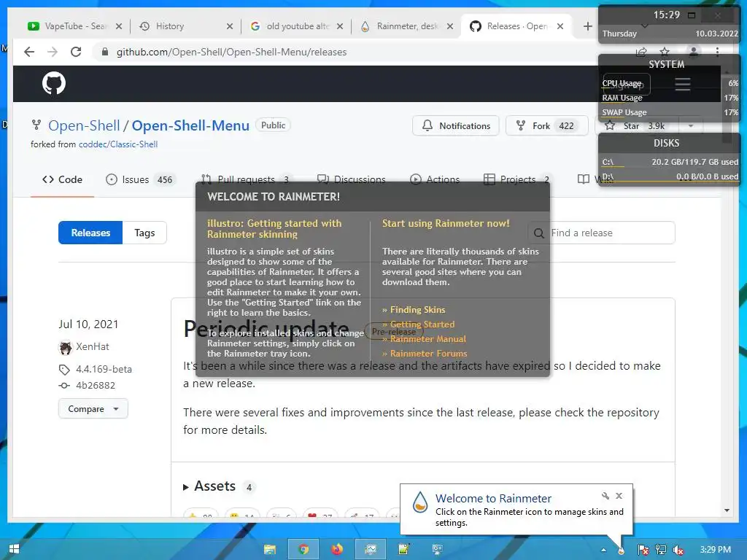Open a new browser tab
747x560 pixels.
587,26
